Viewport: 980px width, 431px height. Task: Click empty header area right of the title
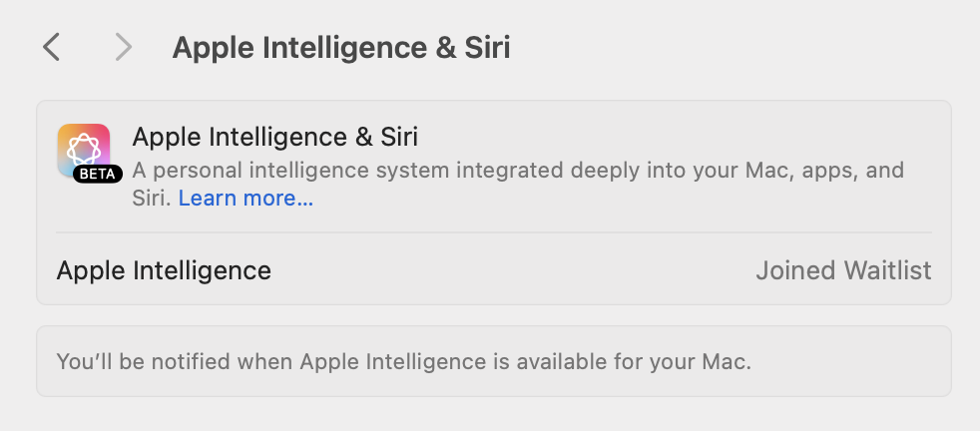point(738,48)
